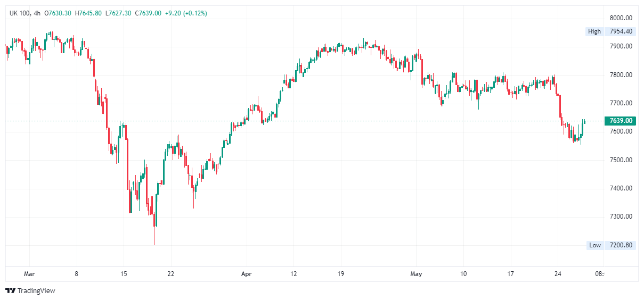
Task: Click the 08: time label on time axis
Action: 599,274
